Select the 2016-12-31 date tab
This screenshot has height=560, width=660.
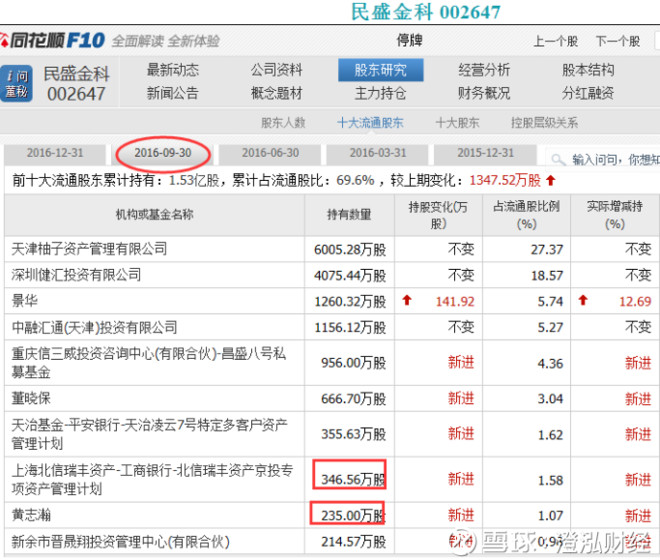pos(55,153)
